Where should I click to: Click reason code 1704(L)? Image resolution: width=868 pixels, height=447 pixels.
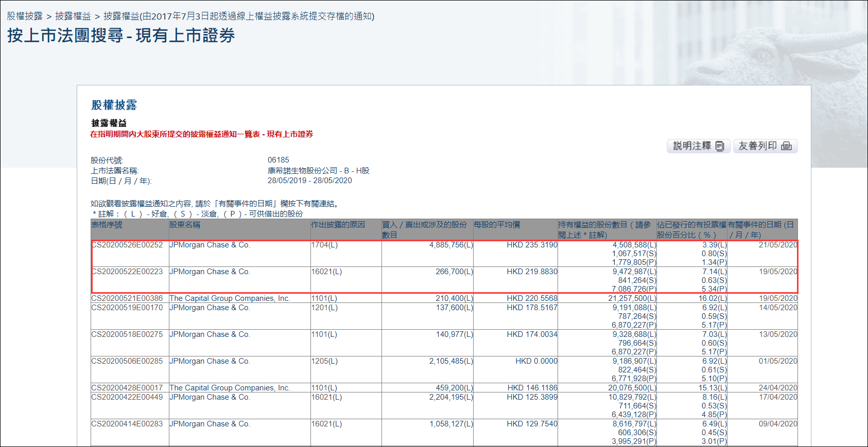(324, 245)
